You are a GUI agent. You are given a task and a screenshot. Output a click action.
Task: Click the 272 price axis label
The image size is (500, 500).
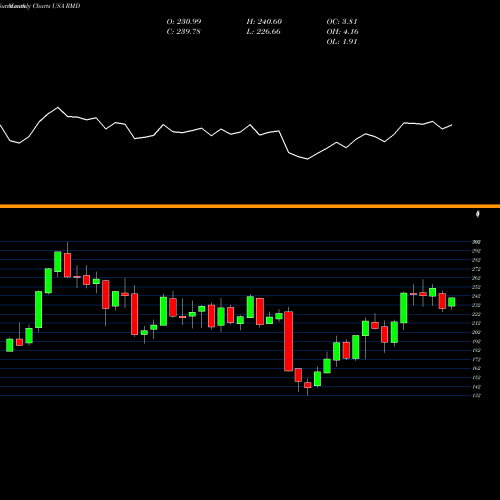[476, 269]
